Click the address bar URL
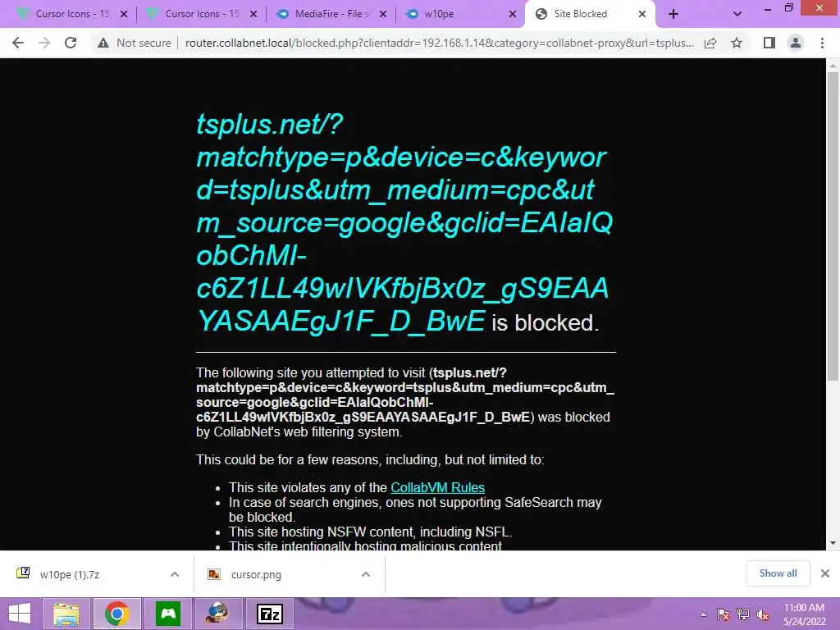 click(x=440, y=43)
